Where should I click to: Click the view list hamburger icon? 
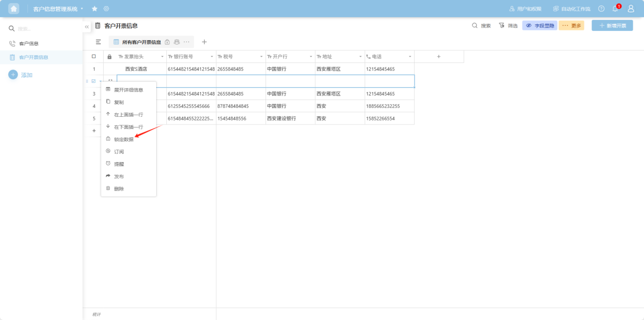(98, 42)
